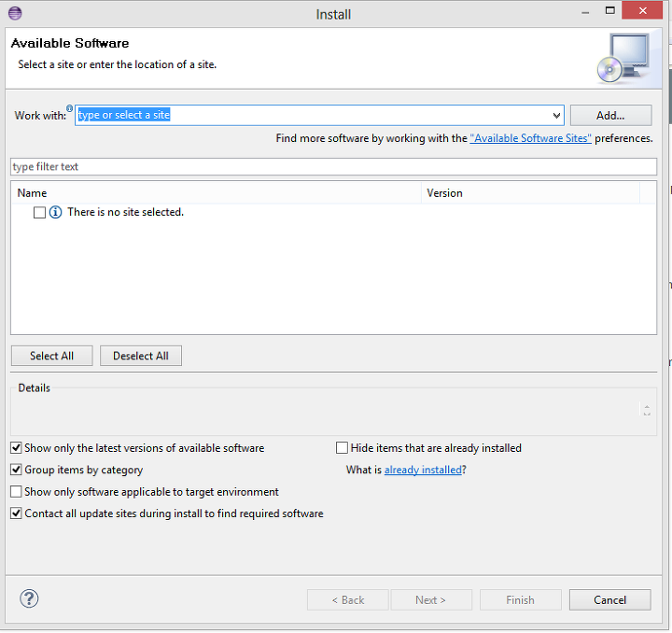Open the already installed link
The width and height of the screenshot is (672, 633).
(423, 470)
